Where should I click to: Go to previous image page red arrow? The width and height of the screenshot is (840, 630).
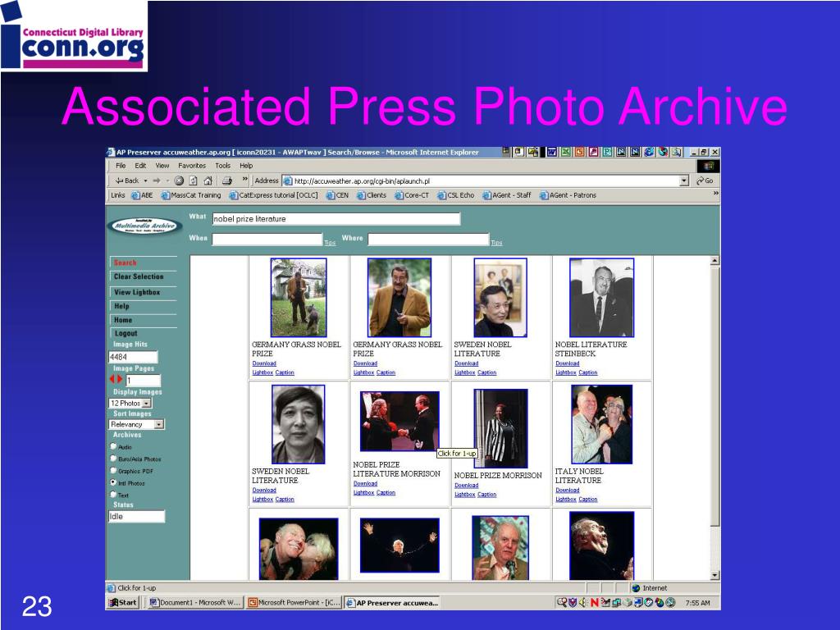[112, 379]
